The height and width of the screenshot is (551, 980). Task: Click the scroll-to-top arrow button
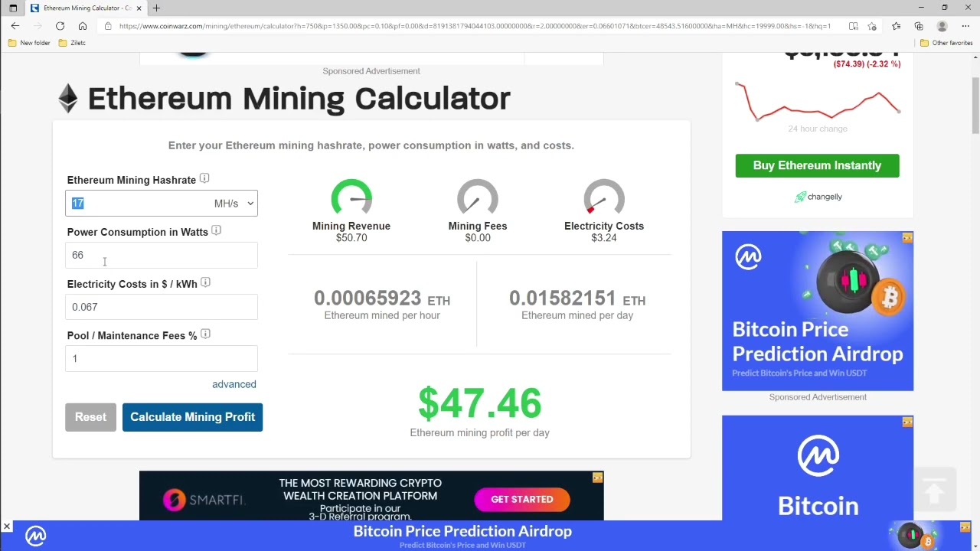click(934, 491)
